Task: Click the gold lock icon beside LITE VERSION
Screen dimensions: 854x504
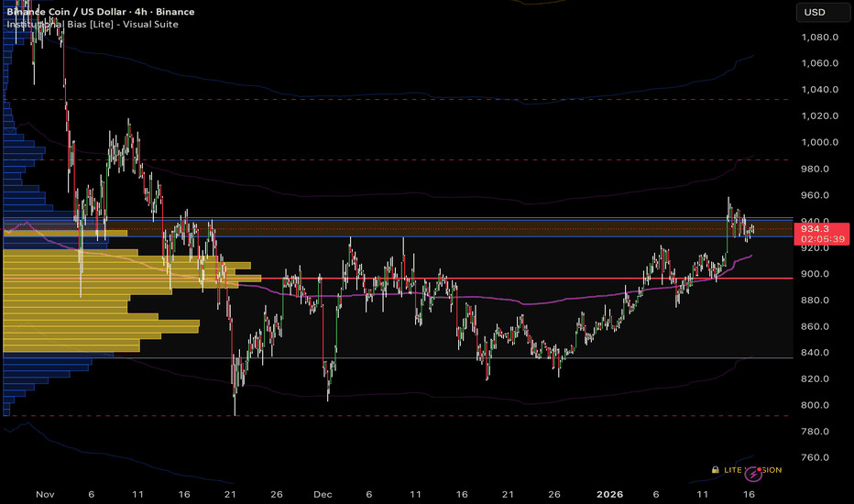Action: 716,470
